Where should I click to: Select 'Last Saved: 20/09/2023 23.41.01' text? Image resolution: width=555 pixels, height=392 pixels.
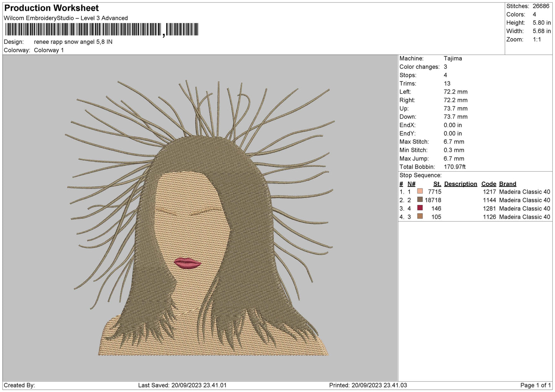click(182, 385)
